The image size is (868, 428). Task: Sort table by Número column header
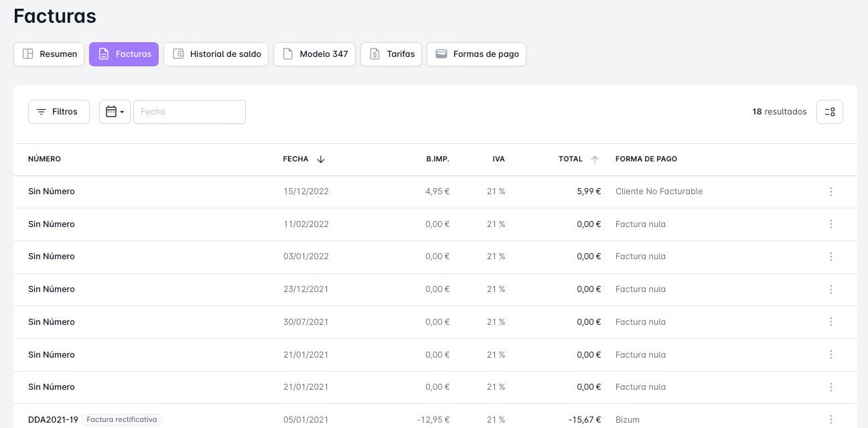click(44, 159)
